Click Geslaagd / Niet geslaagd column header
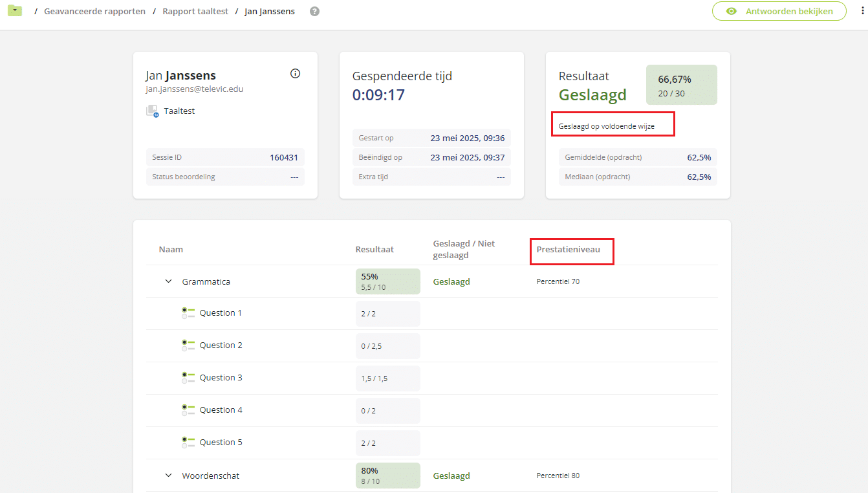Screen dimensions: 868x493 pos(464,249)
